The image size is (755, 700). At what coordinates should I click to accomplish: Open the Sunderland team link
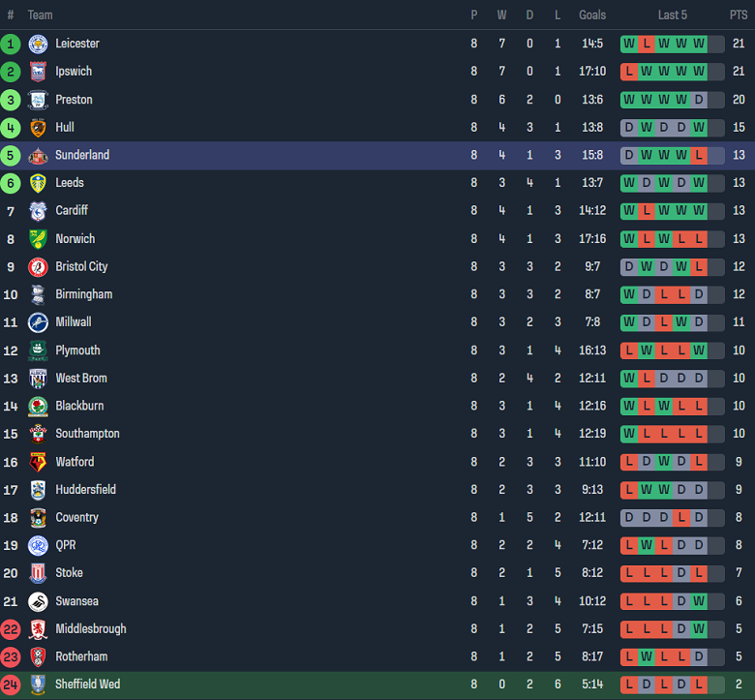click(82, 155)
